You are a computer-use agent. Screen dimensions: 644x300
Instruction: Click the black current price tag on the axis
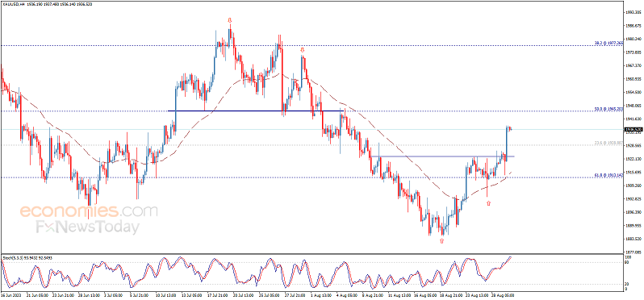[x=634, y=129]
